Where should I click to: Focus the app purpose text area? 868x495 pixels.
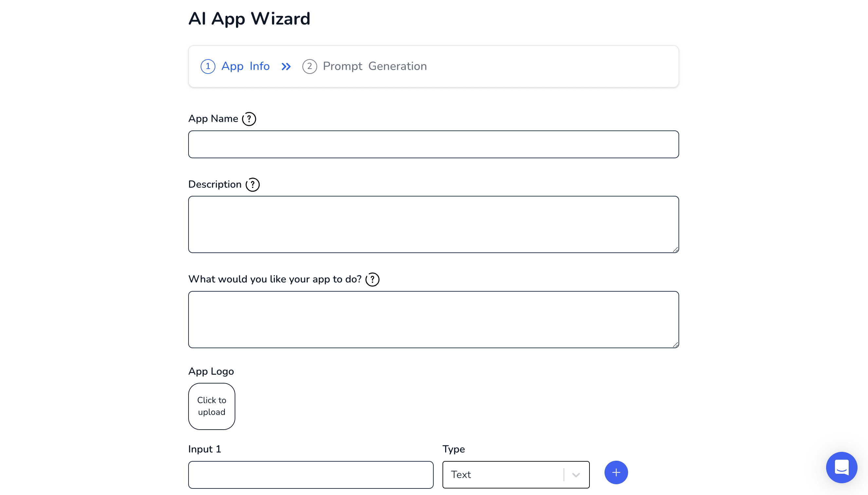(433, 319)
